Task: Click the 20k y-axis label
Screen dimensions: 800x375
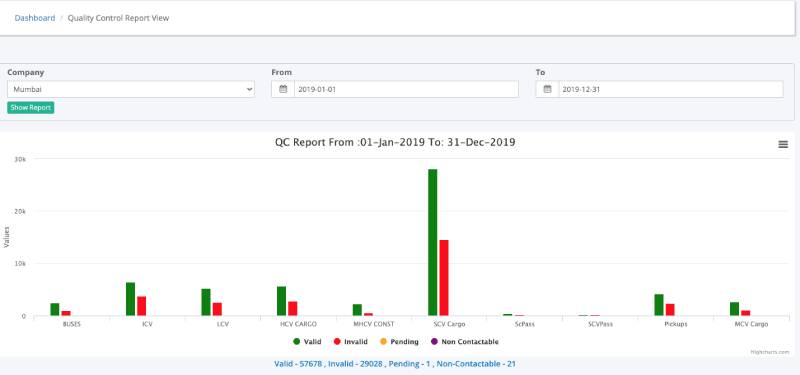Action: tap(20, 211)
